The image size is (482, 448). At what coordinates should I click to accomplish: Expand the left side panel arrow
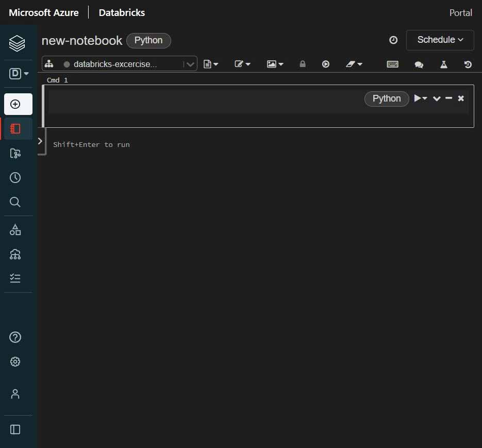40,141
